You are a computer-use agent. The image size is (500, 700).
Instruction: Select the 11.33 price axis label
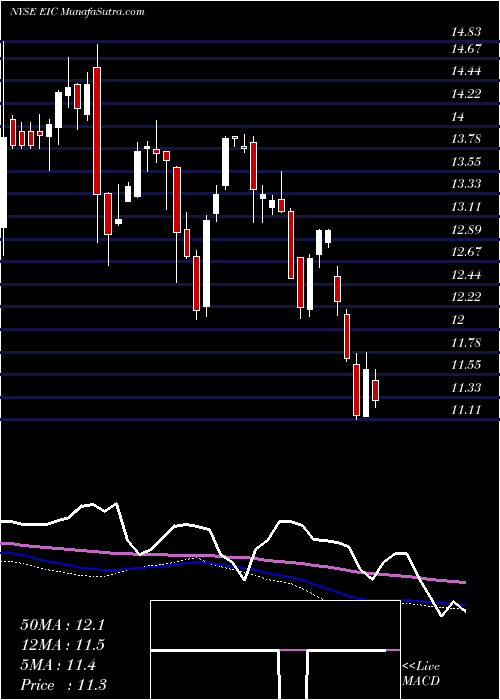point(466,388)
